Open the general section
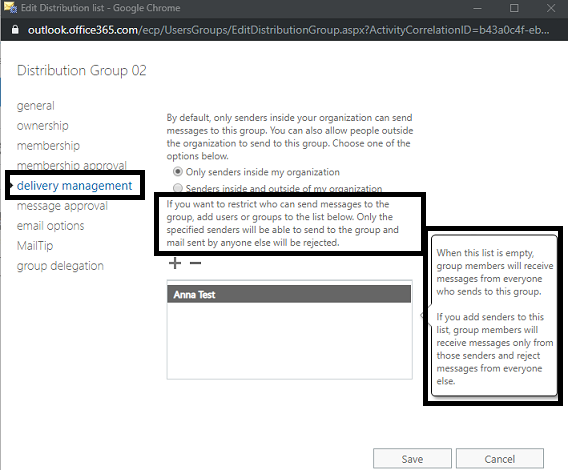 (x=36, y=106)
